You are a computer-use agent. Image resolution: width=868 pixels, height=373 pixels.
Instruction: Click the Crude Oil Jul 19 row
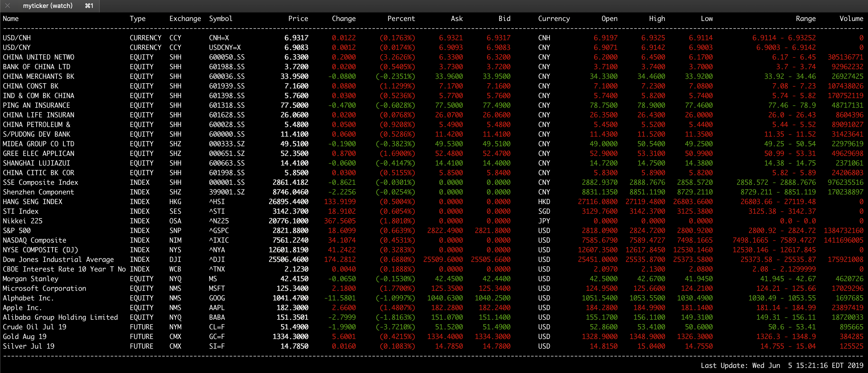pos(34,327)
